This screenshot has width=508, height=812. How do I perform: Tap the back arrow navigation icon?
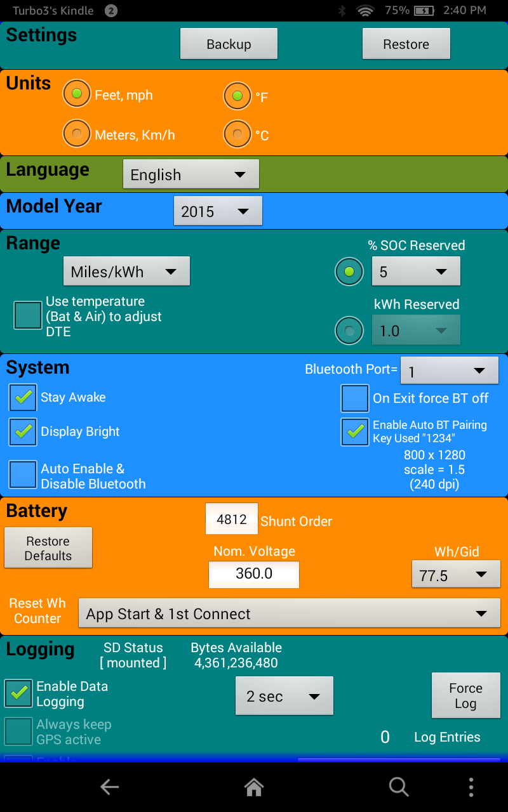[109, 787]
